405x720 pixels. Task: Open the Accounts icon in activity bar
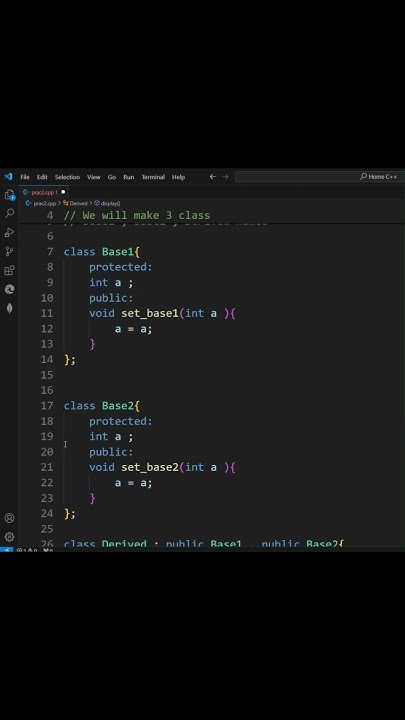[9, 518]
